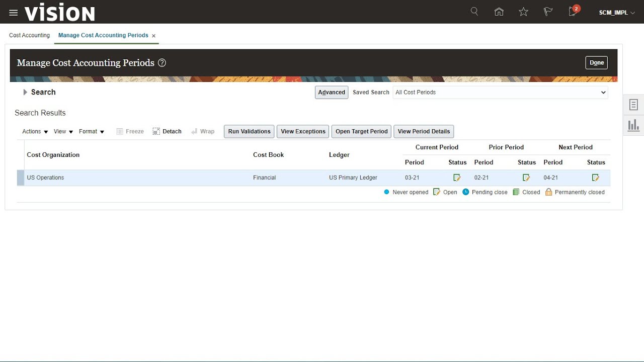
Task: Click the Financial cost book cell
Action: [264, 177]
